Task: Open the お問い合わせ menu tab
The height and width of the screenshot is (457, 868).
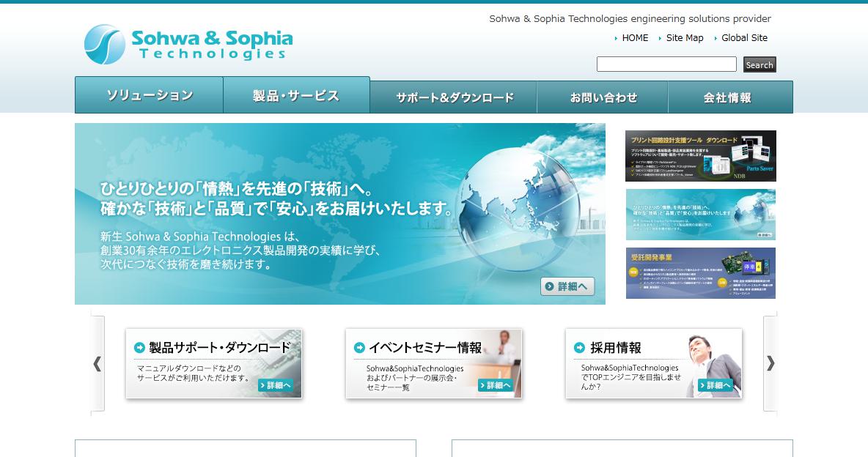Action: pos(603,97)
